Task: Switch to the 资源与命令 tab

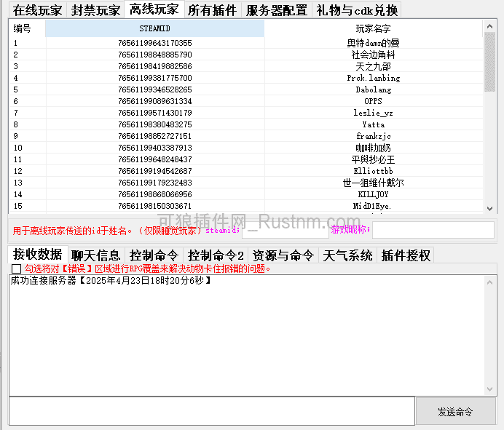Action: [283, 255]
